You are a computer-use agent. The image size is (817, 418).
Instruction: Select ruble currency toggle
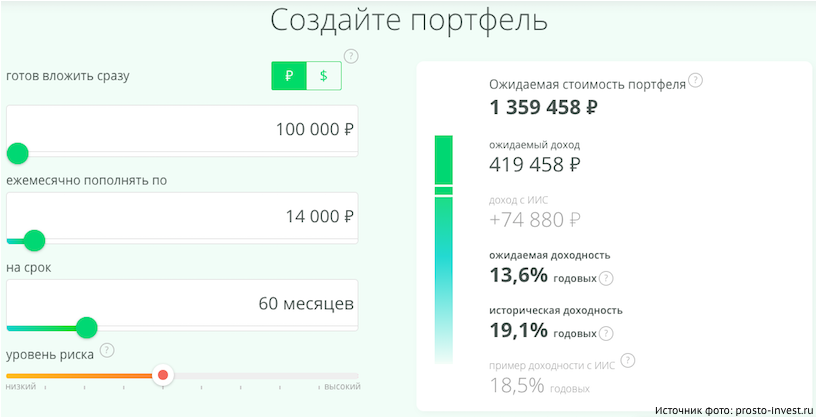(x=289, y=76)
